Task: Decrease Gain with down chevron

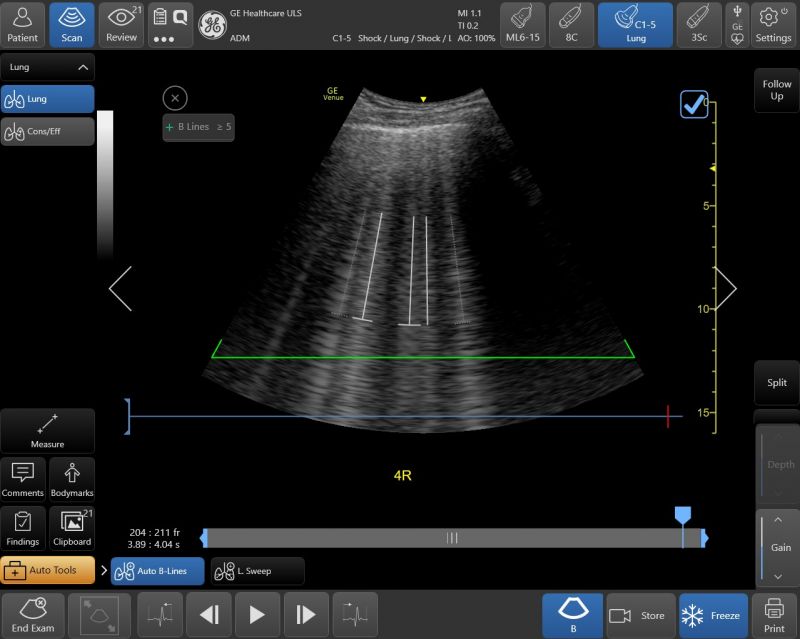Action: tap(778, 576)
